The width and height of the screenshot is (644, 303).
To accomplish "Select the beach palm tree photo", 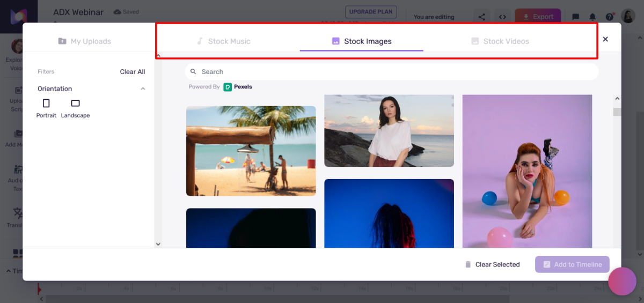I will click(x=251, y=151).
